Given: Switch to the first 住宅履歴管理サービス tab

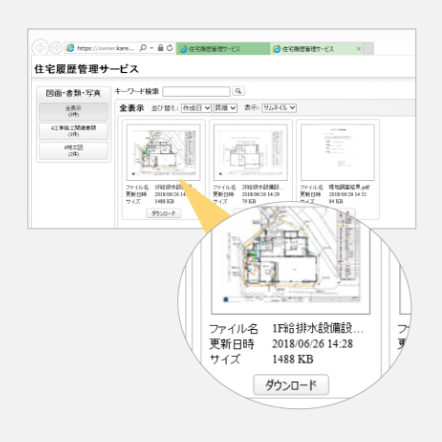Looking at the screenshot, I should 223,49.
